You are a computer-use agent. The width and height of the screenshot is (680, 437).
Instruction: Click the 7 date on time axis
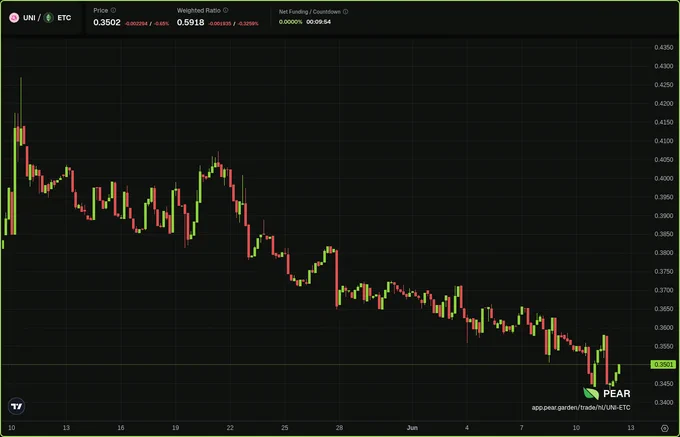tap(522, 428)
